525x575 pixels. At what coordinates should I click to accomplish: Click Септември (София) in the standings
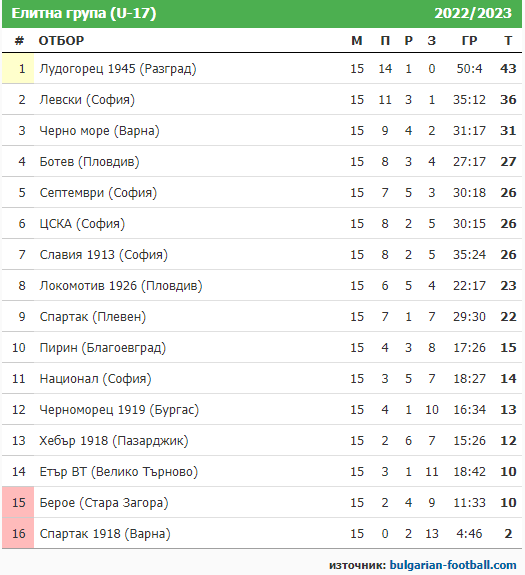click(x=98, y=193)
